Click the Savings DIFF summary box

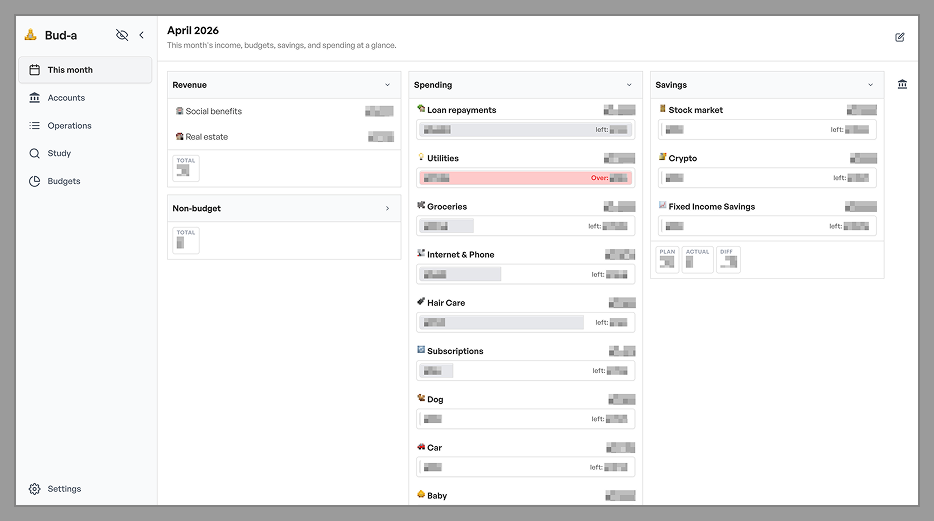point(728,260)
